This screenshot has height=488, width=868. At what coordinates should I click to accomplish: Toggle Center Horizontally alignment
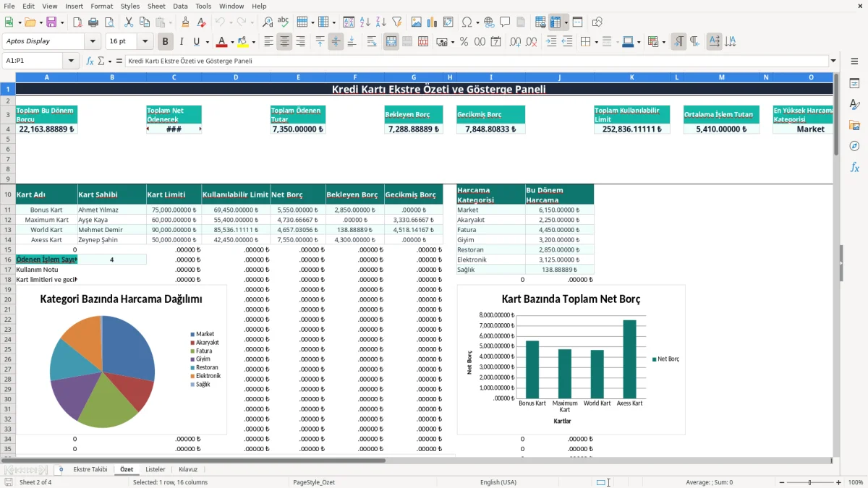(x=284, y=42)
